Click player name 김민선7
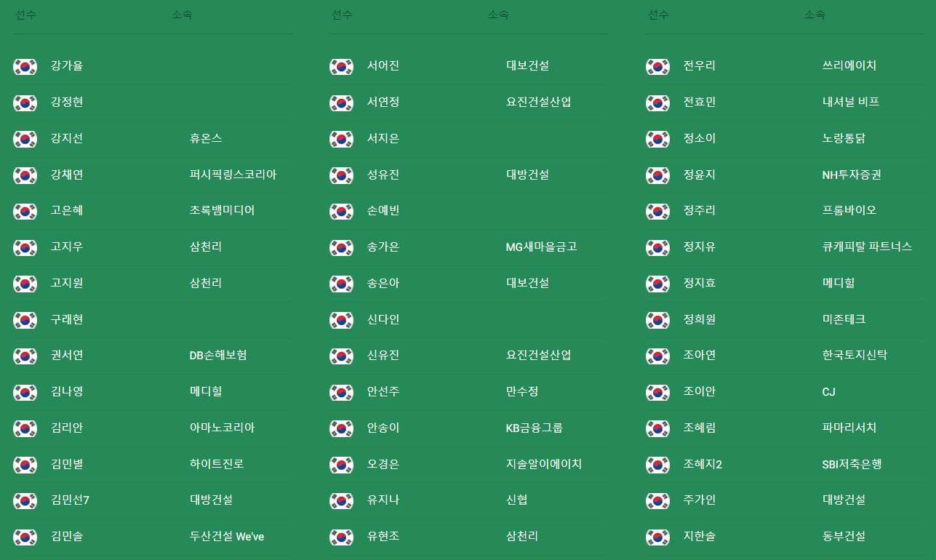Screen dimensions: 936x560 click(70, 500)
